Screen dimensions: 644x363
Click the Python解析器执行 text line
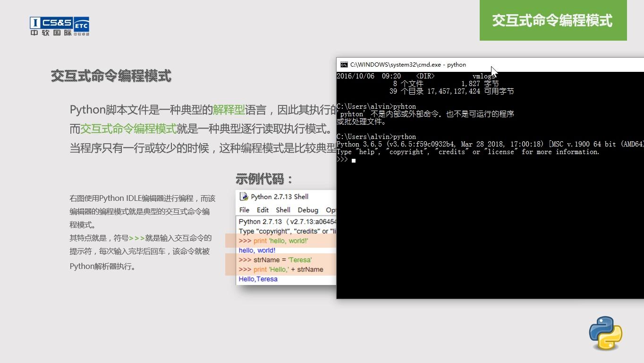(x=103, y=266)
